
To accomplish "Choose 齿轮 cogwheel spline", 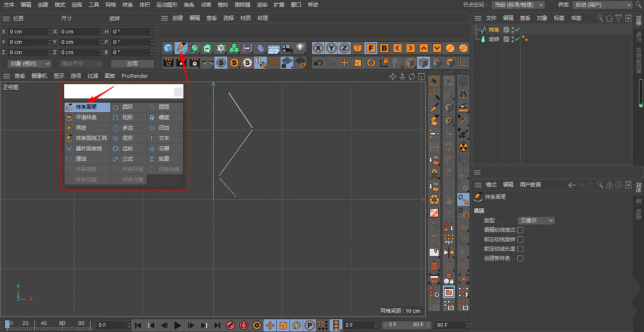I will tap(129, 149).
